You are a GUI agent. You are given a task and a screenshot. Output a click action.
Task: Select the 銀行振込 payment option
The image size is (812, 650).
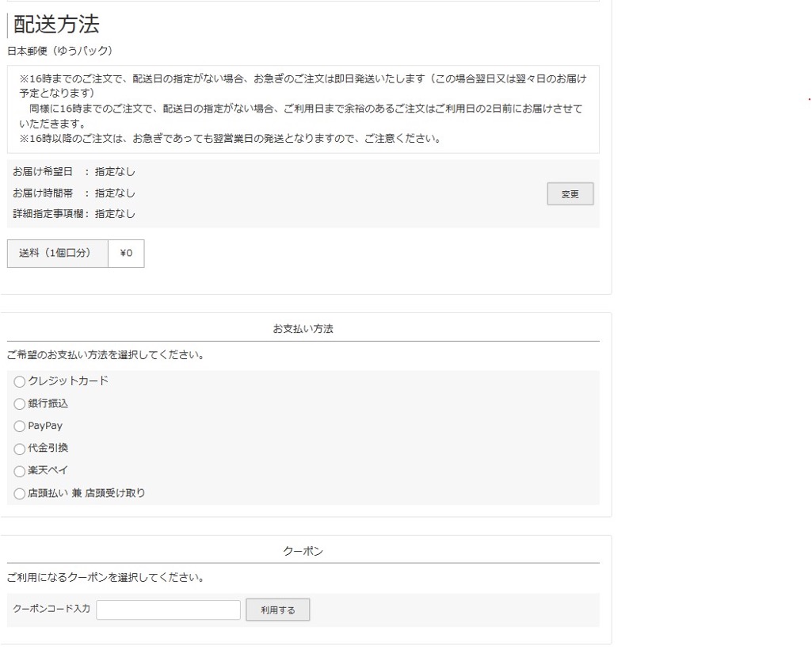19,404
